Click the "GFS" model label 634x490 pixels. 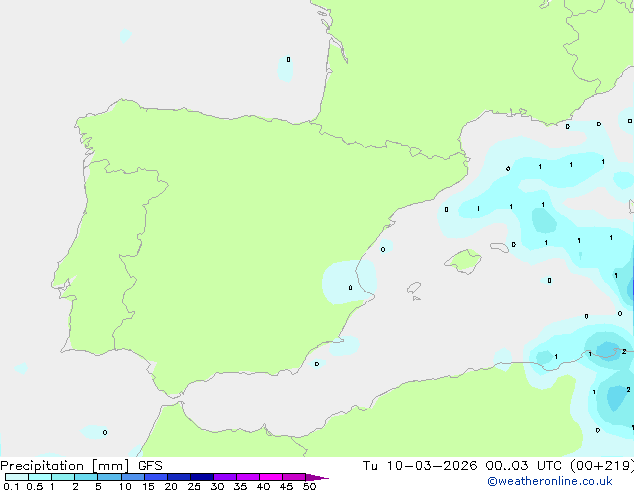pyautogui.click(x=150, y=466)
